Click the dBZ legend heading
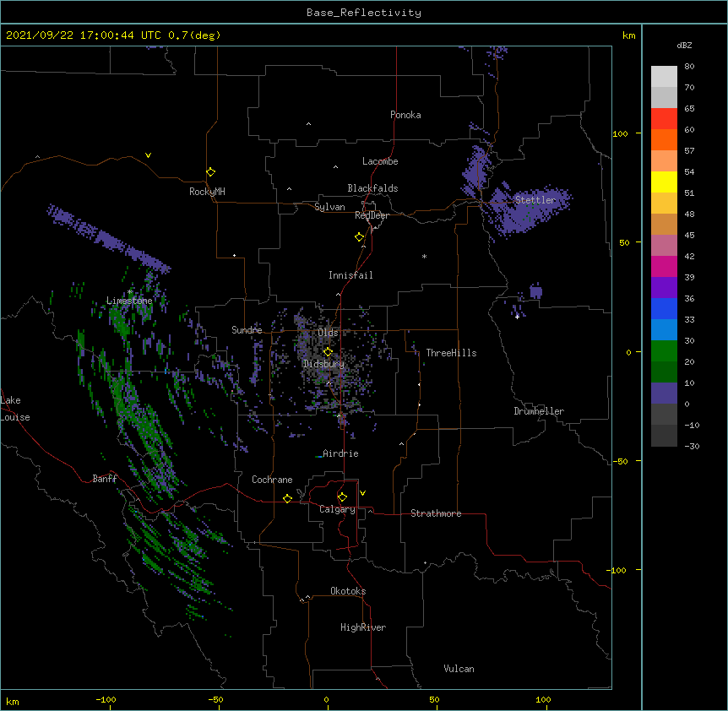The image size is (728, 711). [684, 46]
